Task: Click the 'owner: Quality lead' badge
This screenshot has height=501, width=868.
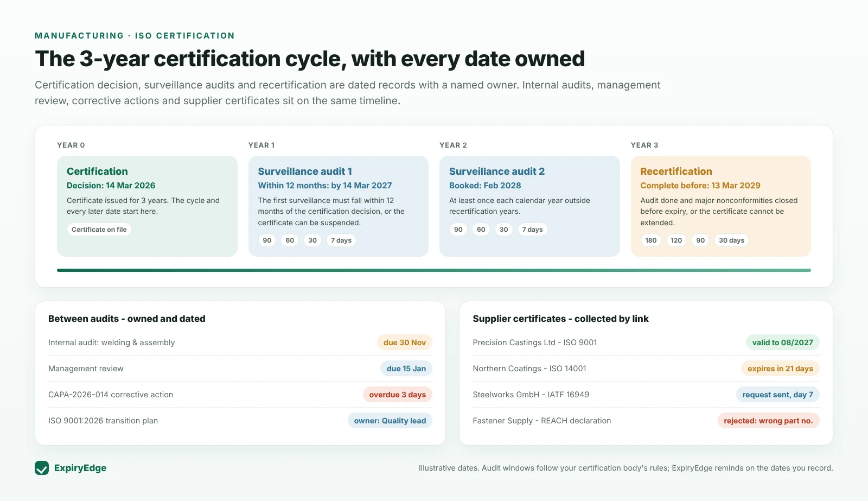Action: click(390, 421)
